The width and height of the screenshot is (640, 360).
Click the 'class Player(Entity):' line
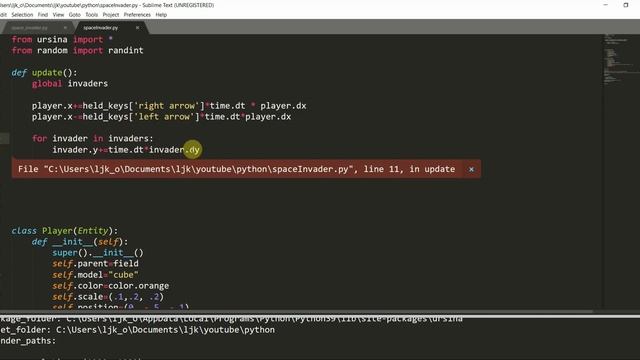64,231
